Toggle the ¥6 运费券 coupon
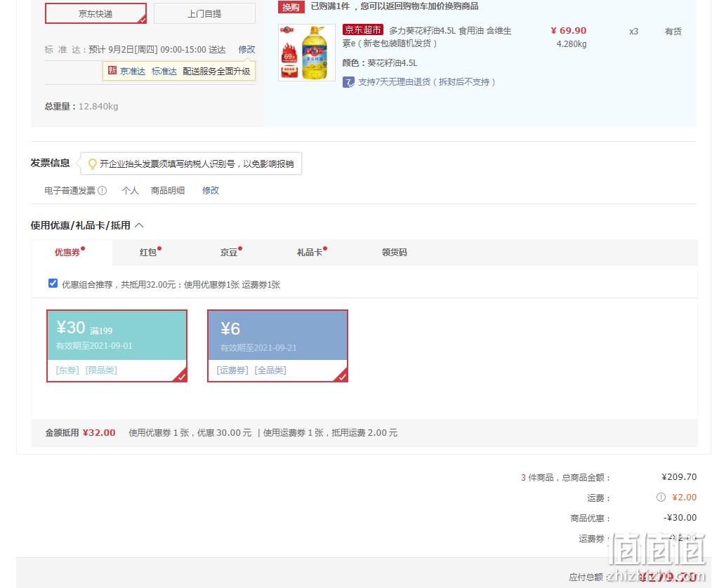Viewport: 712px width, 588px height. point(277,346)
